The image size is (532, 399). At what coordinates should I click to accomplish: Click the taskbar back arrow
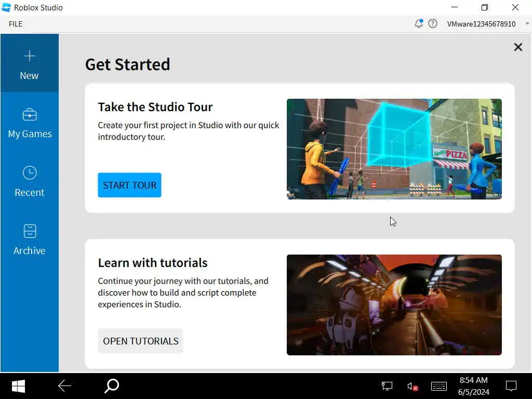(x=64, y=386)
